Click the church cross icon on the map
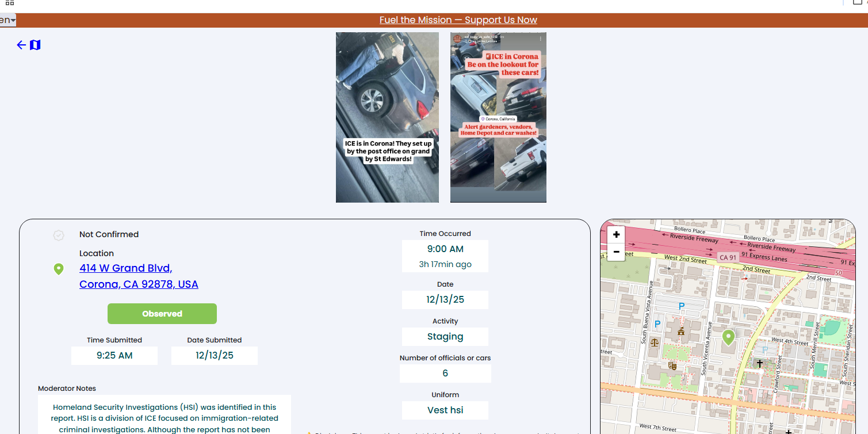The width and height of the screenshot is (868, 434). tap(759, 364)
